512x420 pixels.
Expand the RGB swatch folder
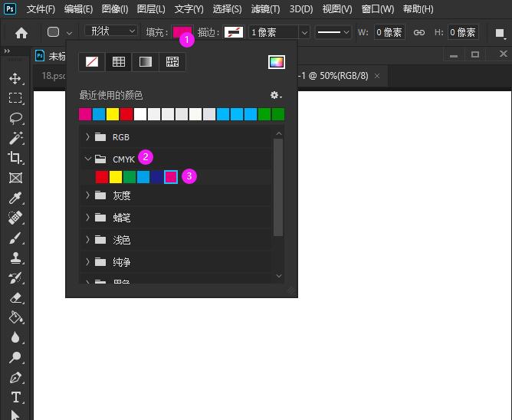pos(87,137)
